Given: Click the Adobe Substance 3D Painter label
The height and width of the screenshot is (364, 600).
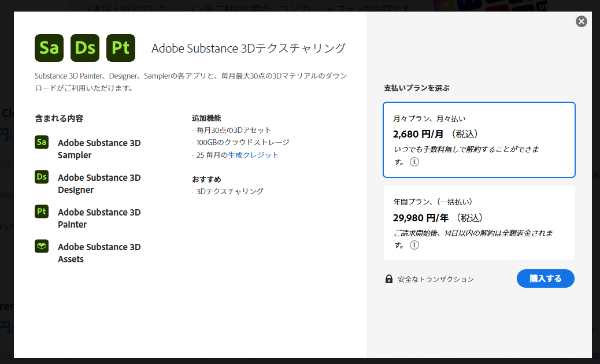Looking at the screenshot, I should click(99, 218).
